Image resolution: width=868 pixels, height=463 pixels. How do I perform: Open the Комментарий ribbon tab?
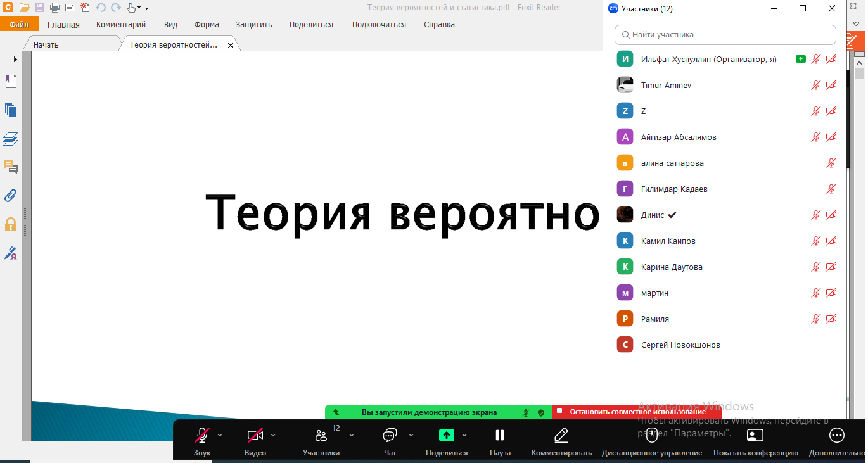121,25
